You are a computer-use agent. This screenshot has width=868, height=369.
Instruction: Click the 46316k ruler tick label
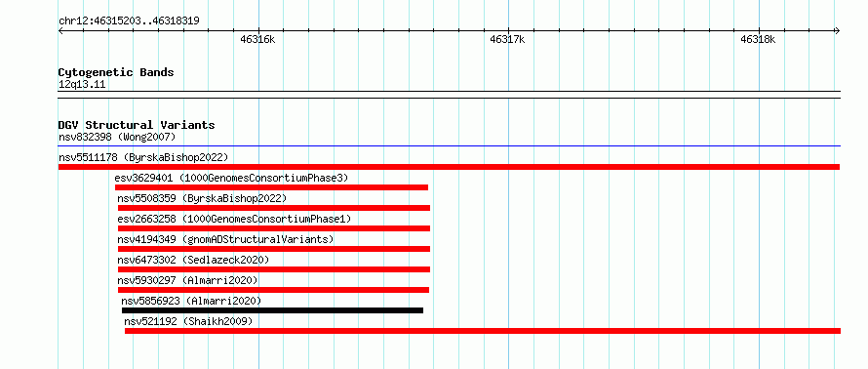pyautogui.click(x=257, y=39)
